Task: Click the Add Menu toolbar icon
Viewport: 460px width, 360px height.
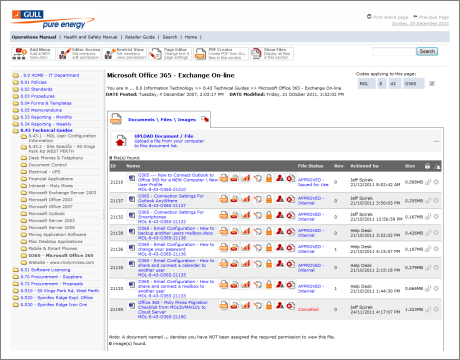Action: (19, 54)
